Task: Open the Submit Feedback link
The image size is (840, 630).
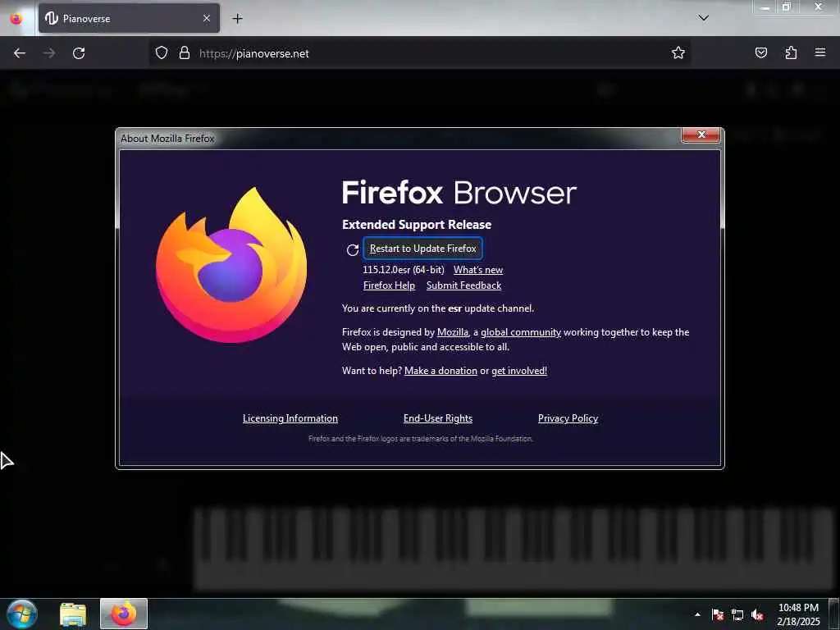Action: (x=464, y=285)
